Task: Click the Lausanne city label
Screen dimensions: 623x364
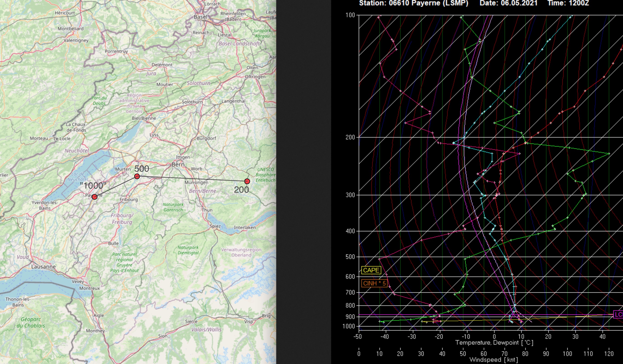Action: 44,267
